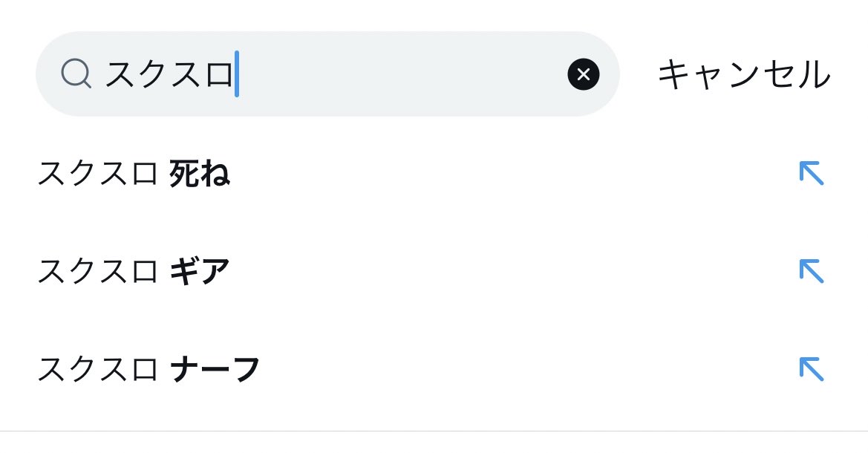This screenshot has width=868, height=453.
Task: Select the second suggestion row containing ギア
Action: [434, 271]
